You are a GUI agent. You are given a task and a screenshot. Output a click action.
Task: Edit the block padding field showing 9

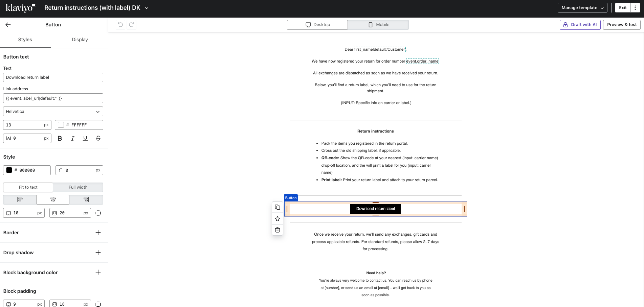pyautogui.click(x=24, y=304)
